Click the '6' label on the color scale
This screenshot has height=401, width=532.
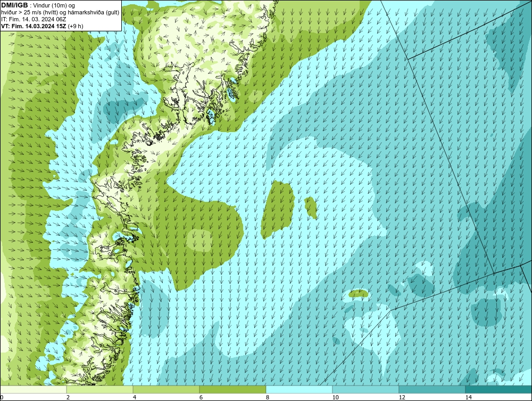pos(201,397)
